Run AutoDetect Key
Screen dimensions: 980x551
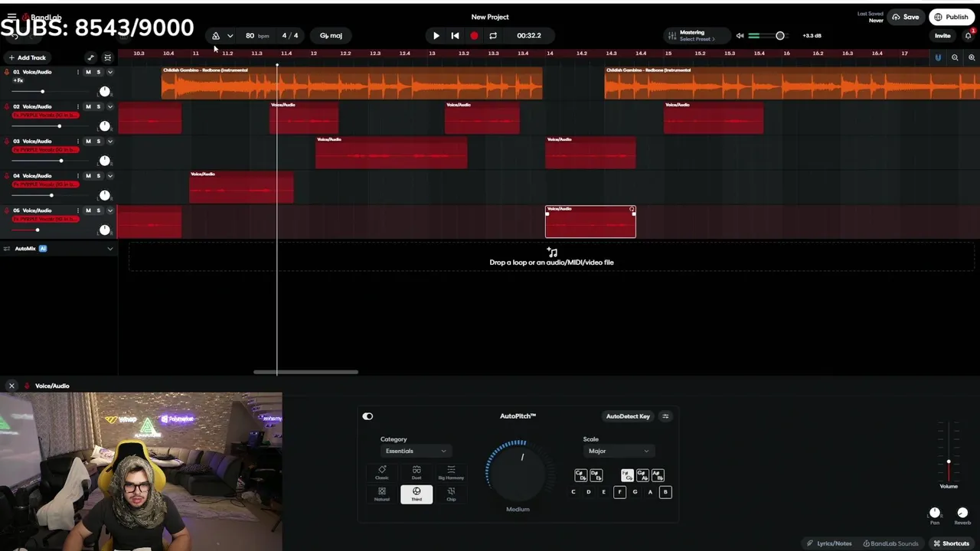628,416
